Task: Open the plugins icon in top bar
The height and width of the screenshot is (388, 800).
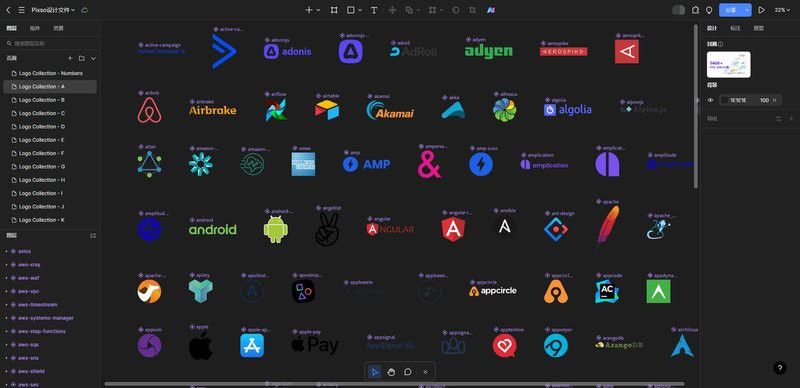Action: (695, 10)
